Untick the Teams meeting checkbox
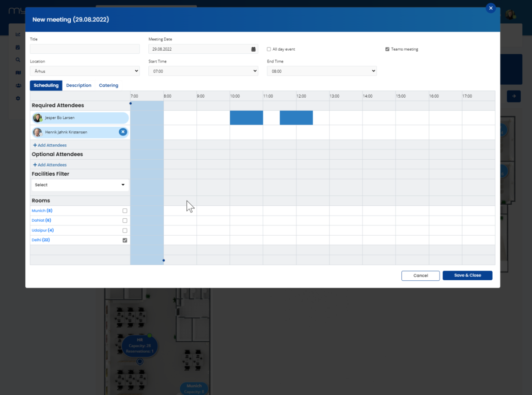Image resolution: width=532 pixels, height=395 pixels. tap(387, 49)
